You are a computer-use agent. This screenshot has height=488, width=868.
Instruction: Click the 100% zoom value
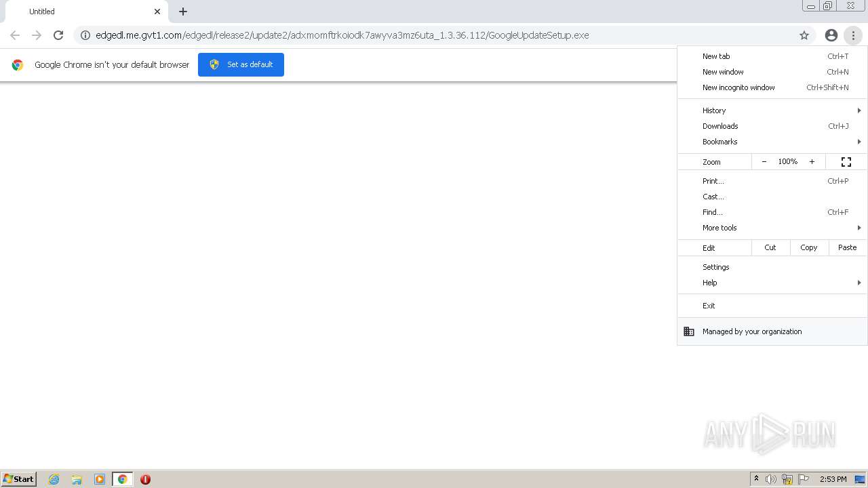788,162
